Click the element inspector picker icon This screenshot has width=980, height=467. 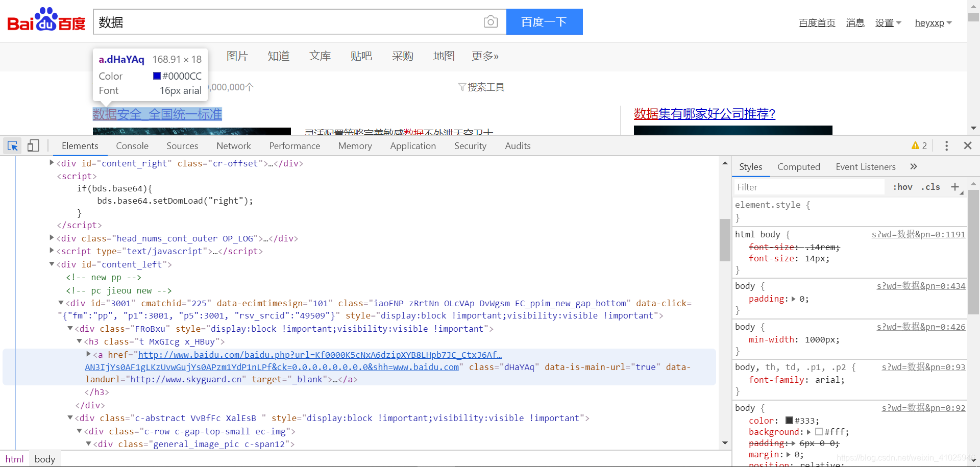coord(13,146)
